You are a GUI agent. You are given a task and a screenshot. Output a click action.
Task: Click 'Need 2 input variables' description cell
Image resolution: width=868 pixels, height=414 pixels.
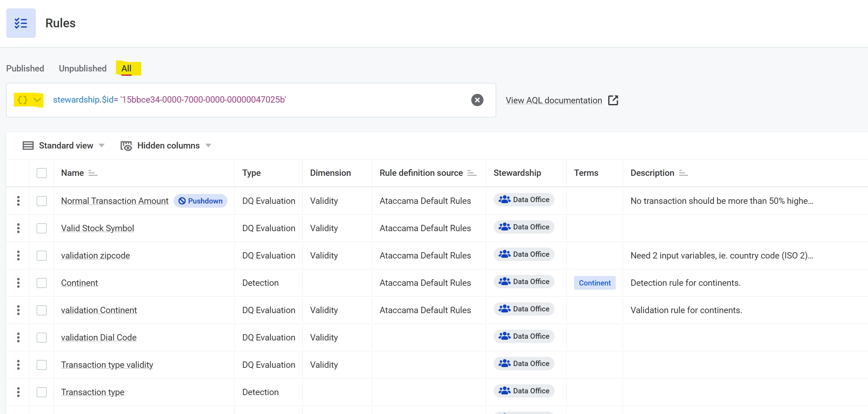pyautogui.click(x=722, y=256)
